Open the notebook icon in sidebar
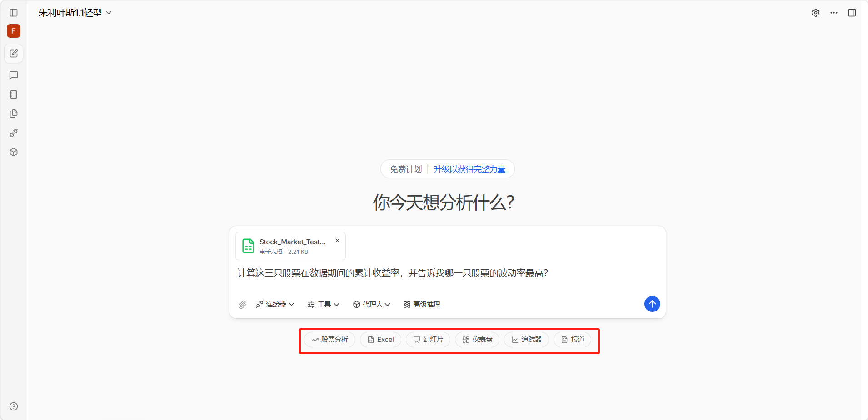 [14, 94]
